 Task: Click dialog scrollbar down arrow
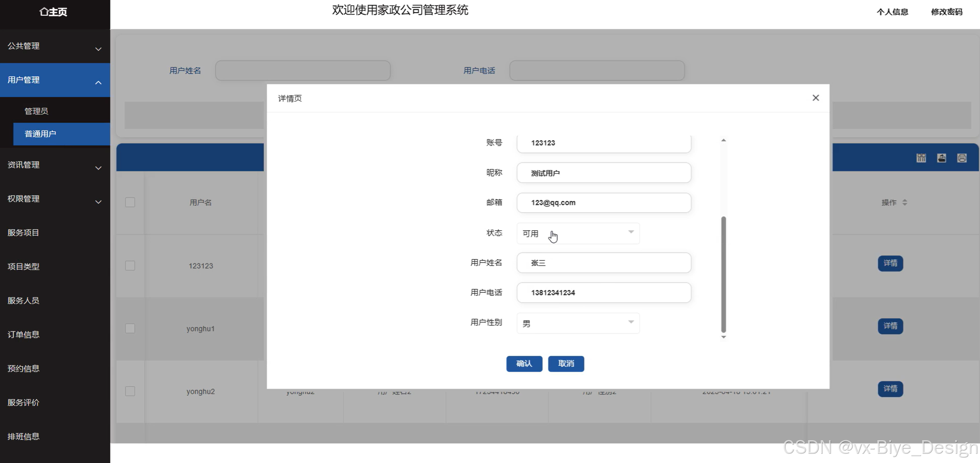tap(723, 337)
